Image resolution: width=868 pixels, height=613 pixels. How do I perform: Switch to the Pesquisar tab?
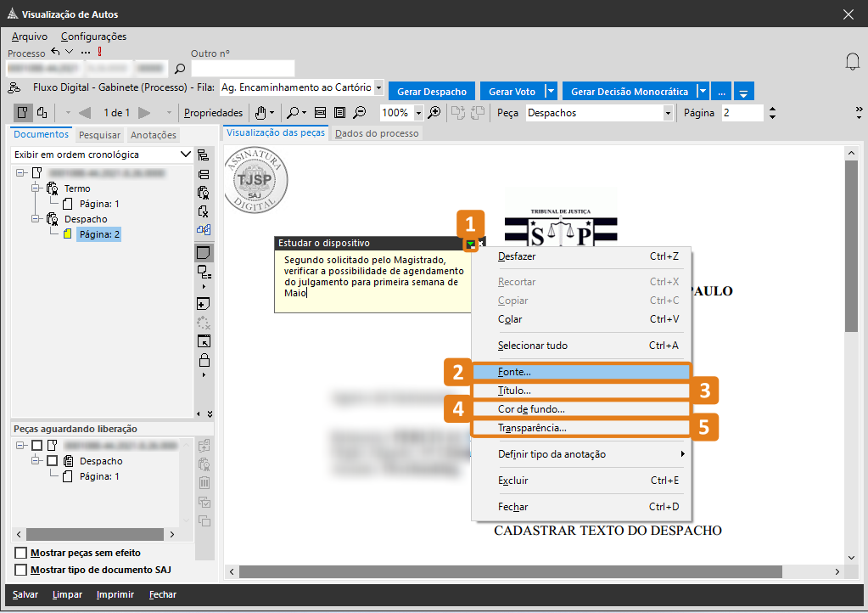99,134
